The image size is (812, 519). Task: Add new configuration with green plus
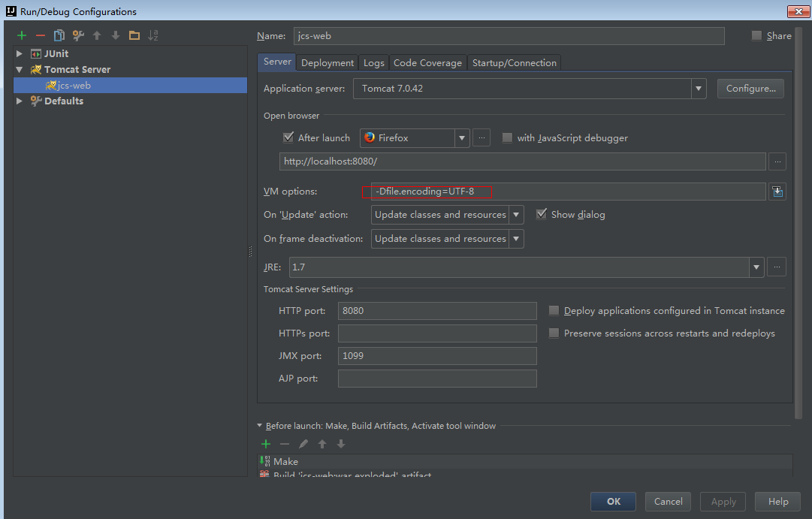click(x=22, y=36)
